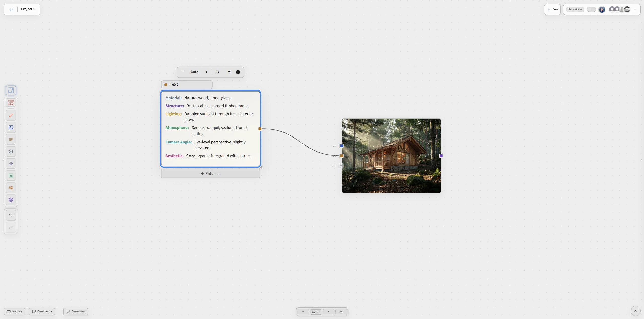Screen dimensions: 644x319
Task: Expand the collaborators dropdown chevron
Action: [635, 10]
